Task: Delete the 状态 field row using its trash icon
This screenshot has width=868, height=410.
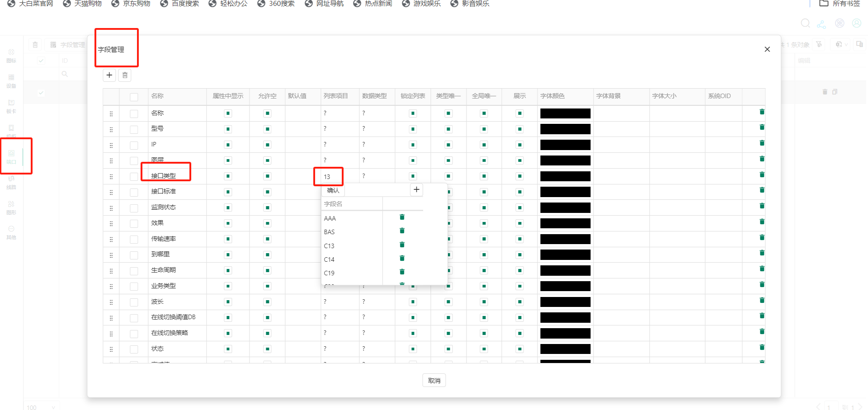Action: pos(762,348)
